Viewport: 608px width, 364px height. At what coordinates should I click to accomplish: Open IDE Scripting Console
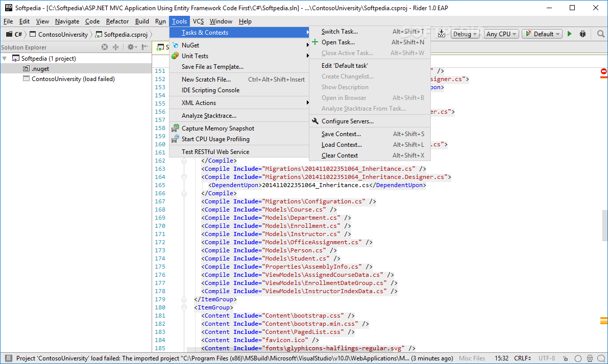pos(239,90)
